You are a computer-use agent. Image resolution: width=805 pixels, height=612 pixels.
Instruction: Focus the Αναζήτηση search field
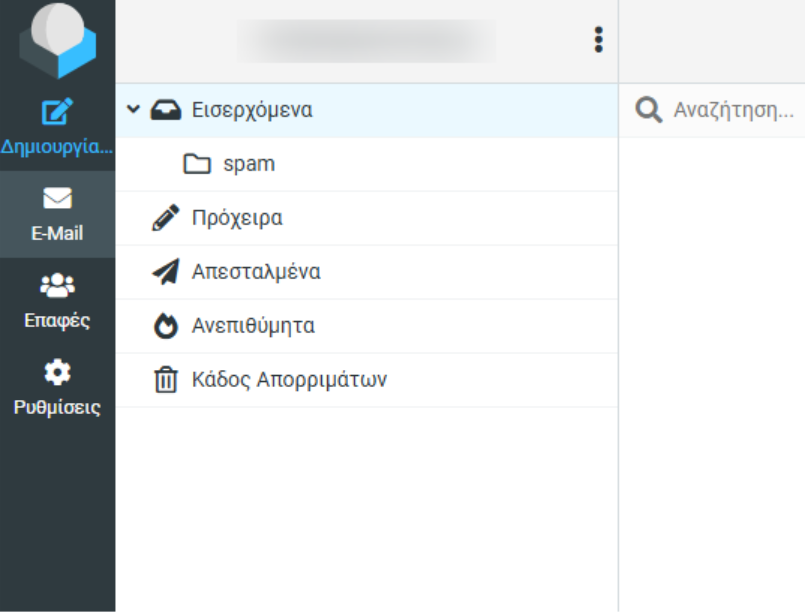click(x=732, y=110)
